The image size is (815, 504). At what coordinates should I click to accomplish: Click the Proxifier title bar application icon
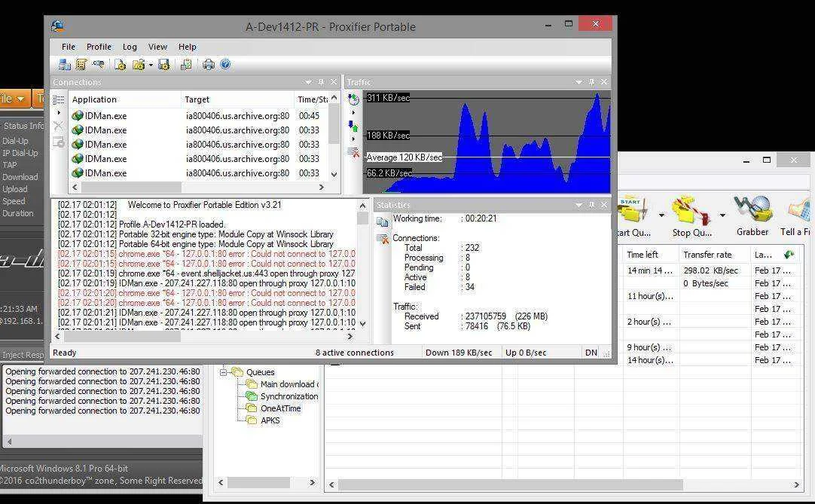pos(58,26)
